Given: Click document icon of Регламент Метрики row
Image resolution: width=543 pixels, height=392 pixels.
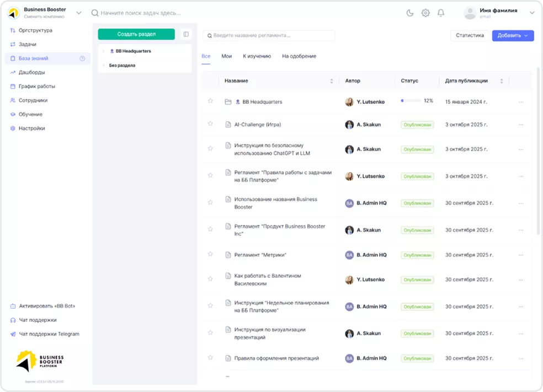Looking at the screenshot, I should (x=228, y=255).
